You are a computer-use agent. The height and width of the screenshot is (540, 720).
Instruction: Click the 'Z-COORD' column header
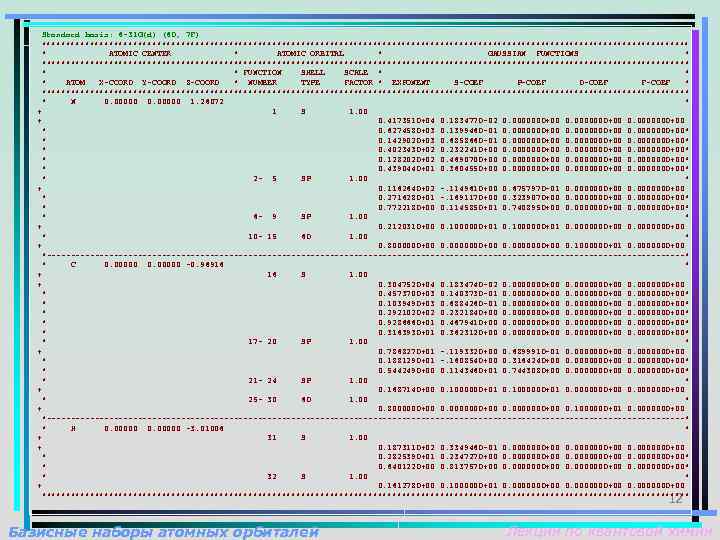pos(202,83)
